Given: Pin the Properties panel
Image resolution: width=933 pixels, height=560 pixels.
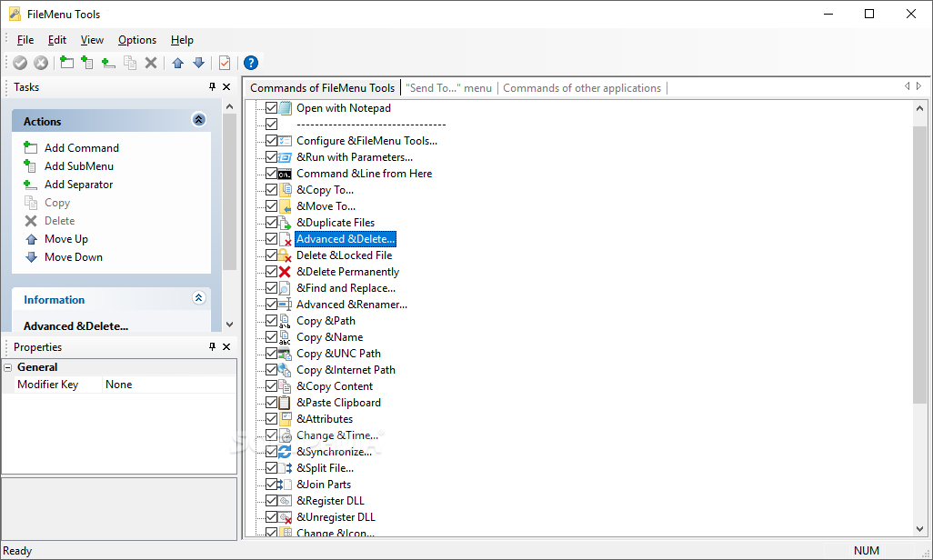Looking at the screenshot, I should click(x=213, y=346).
